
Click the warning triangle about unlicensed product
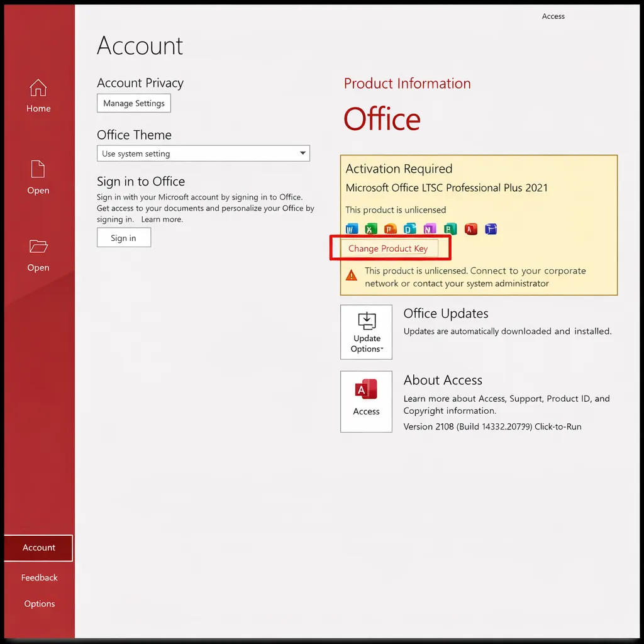coord(352,275)
